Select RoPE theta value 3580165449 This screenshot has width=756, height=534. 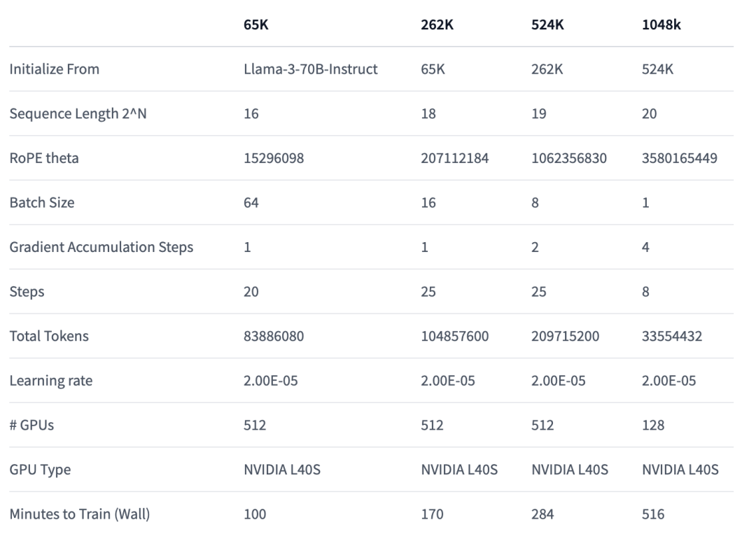pyautogui.click(x=680, y=158)
